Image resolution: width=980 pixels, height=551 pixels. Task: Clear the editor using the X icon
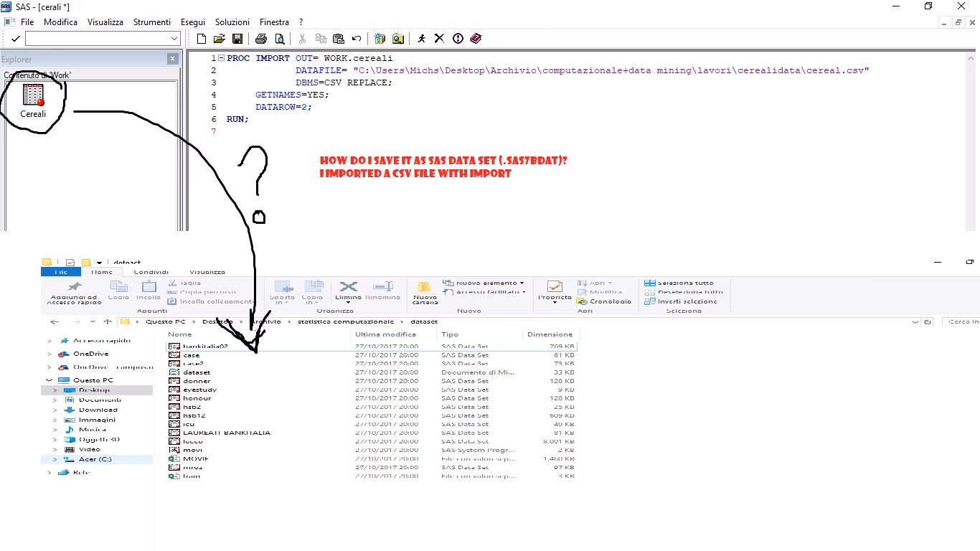[x=439, y=38]
